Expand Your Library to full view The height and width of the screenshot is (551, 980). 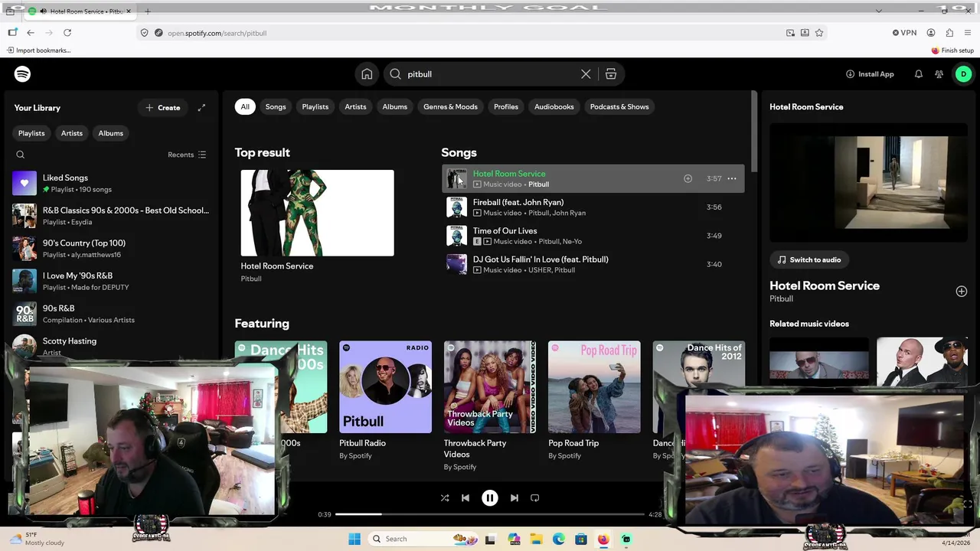click(x=201, y=108)
